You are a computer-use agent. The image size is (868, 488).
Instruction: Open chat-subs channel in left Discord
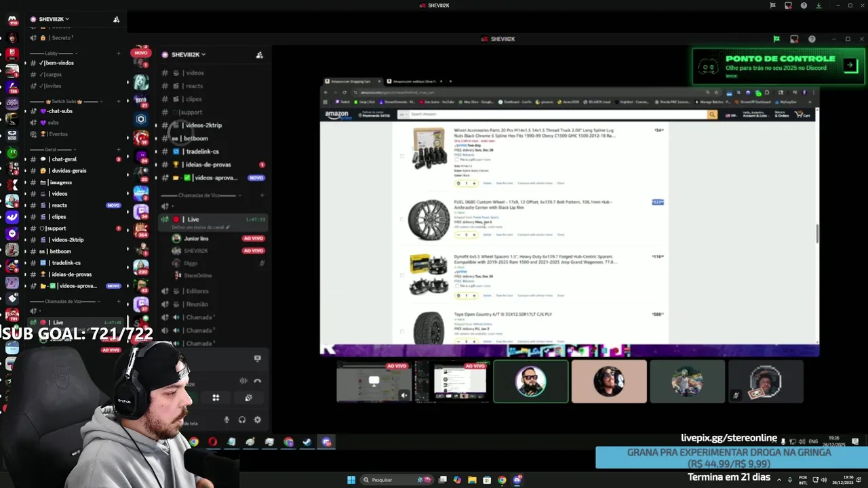coord(75,111)
